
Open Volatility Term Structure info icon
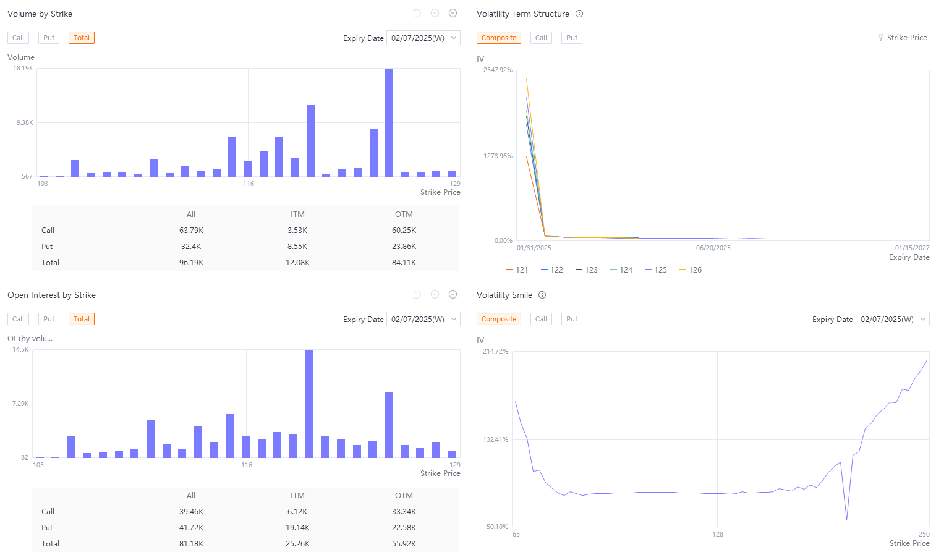coord(579,14)
